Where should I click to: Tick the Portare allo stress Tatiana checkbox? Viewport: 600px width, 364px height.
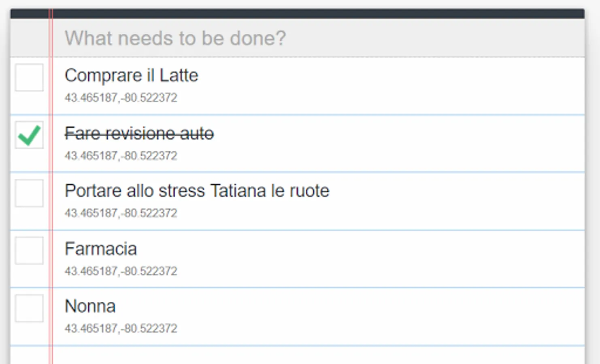pyautogui.click(x=29, y=193)
